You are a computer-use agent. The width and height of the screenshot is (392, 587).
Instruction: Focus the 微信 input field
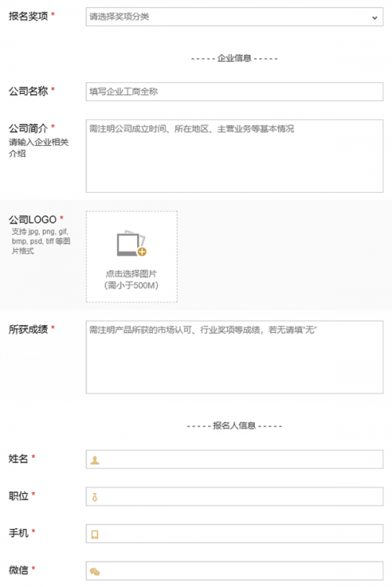(234, 571)
